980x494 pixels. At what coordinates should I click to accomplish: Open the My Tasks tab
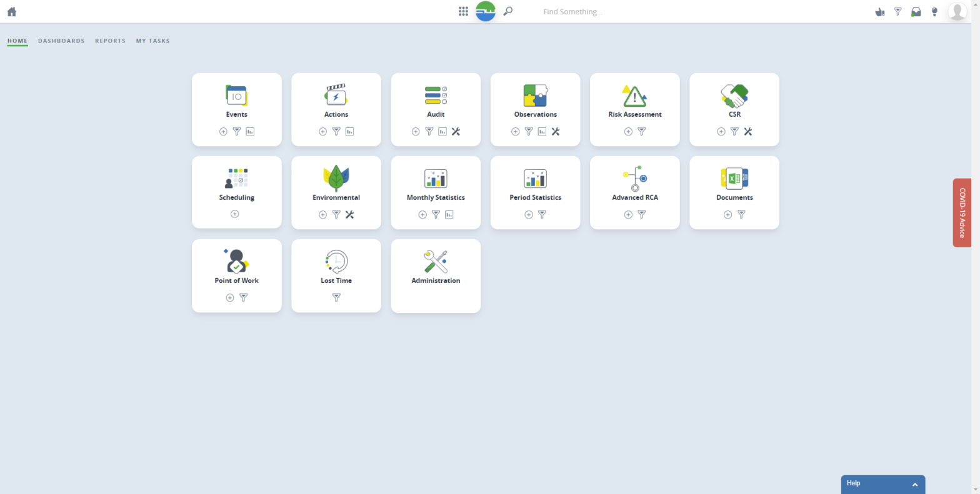pos(152,41)
